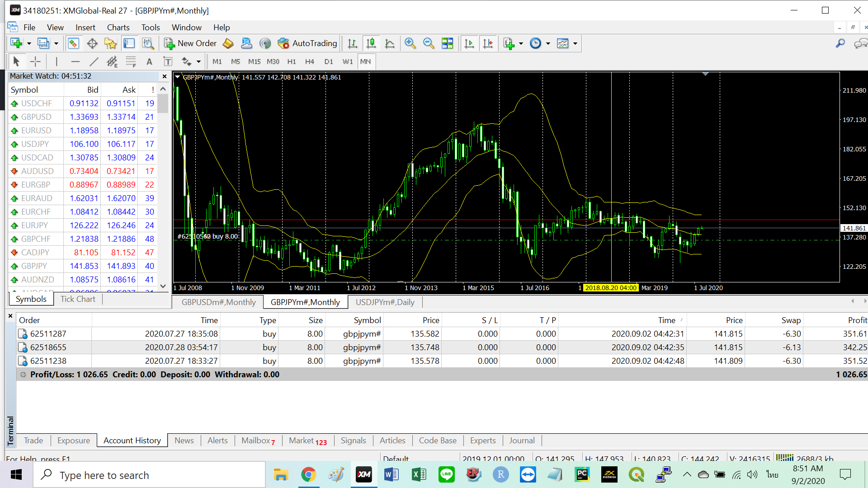Switch chart to candlesticks mode
This screenshot has height=488, width=868.
pyautogui.click(x=371, y=43)
